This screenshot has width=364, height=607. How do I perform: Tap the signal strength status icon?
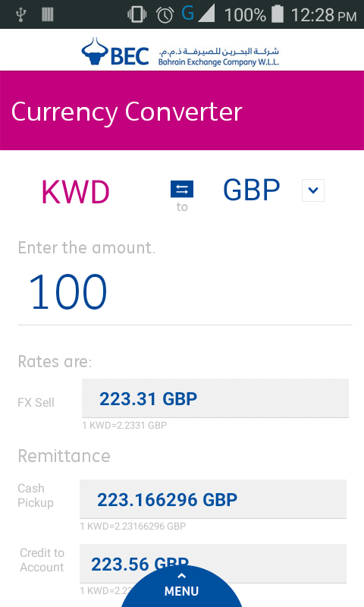click(x=206, y=14)
